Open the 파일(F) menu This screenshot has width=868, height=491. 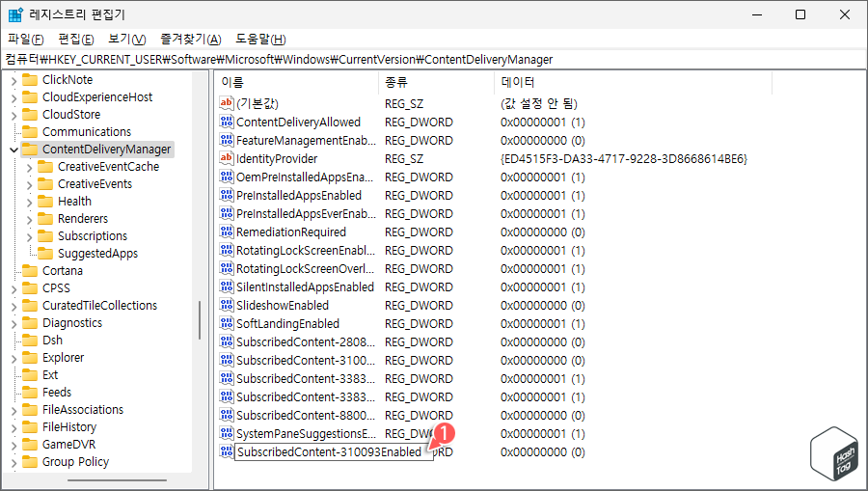[x=25, y=39]
